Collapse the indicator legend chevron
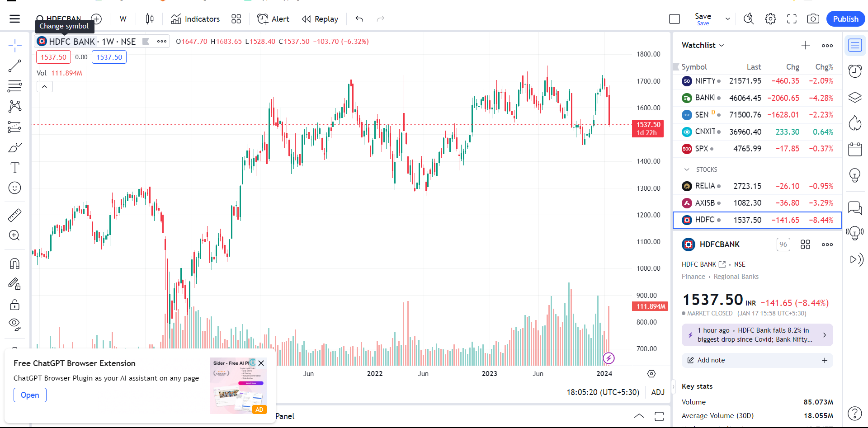The width and height of the screenshot is (868, 428). coord(45,86)
